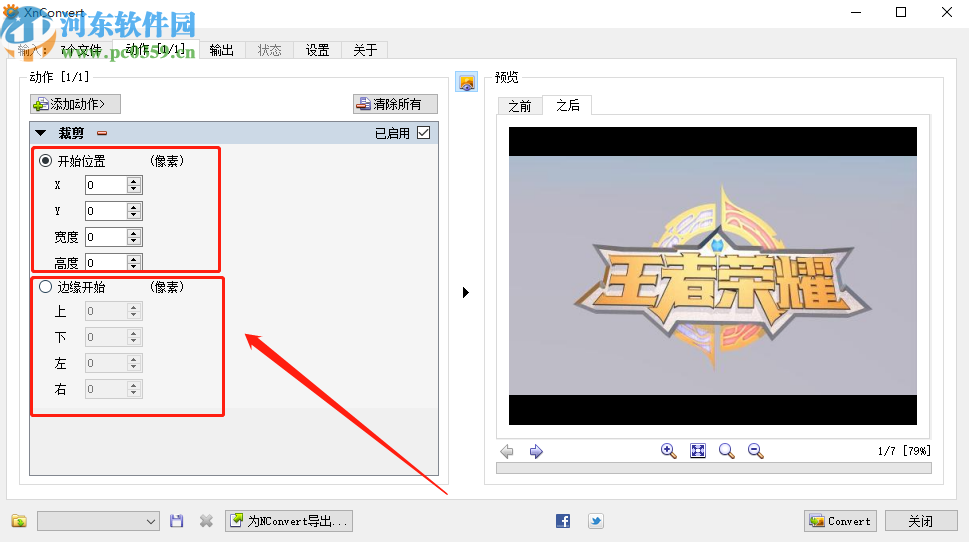Click the Right (右) field spinner arrows
Viewport: 969px width, 542px height.
[x=133, y=389]
